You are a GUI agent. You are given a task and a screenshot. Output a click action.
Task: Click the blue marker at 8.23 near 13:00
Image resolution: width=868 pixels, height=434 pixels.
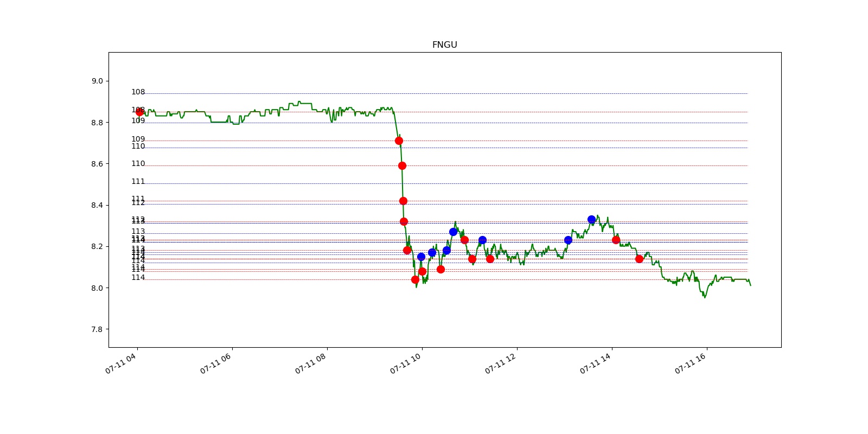[568, 240]
